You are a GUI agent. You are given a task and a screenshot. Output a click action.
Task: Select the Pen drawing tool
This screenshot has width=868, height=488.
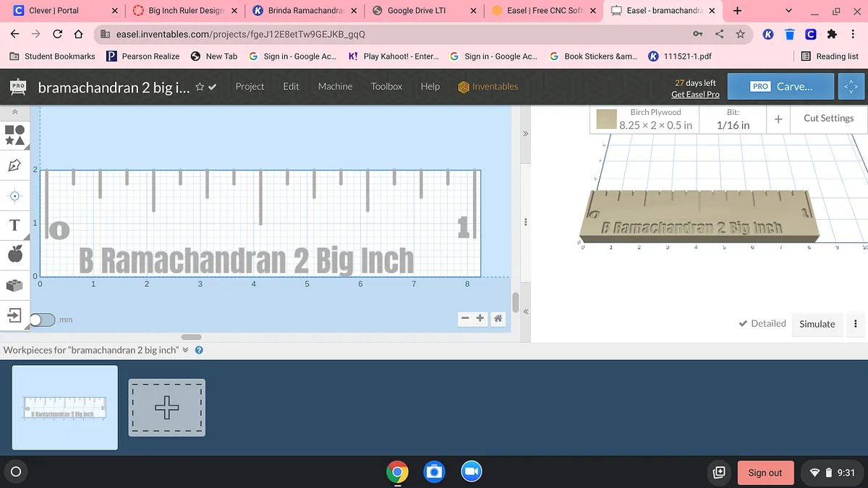[x=14, y=166]
